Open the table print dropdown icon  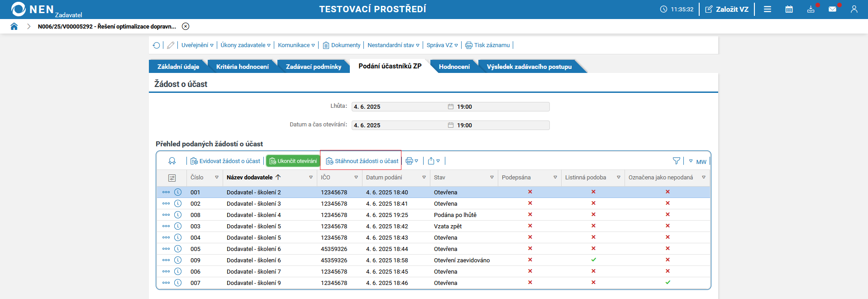coord(412,161)
